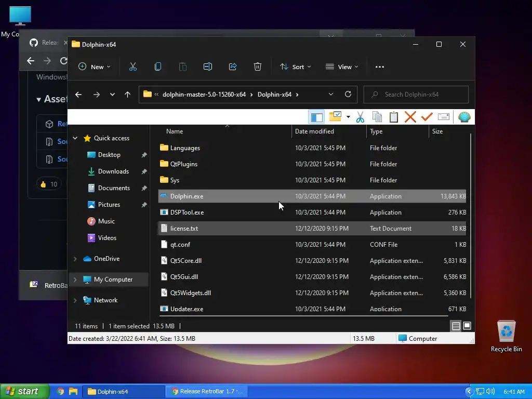
Task: Click the Rename icon in Explorer ribbon
Action: click(208, 66)
